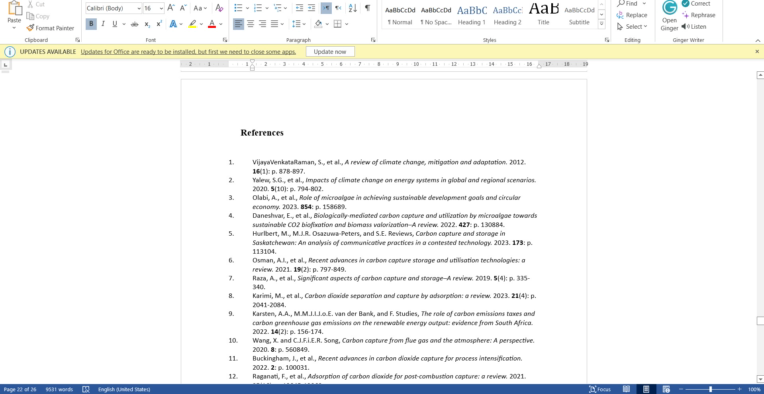
Task: Click Ginger Correct button
Action: coord(696,3)
